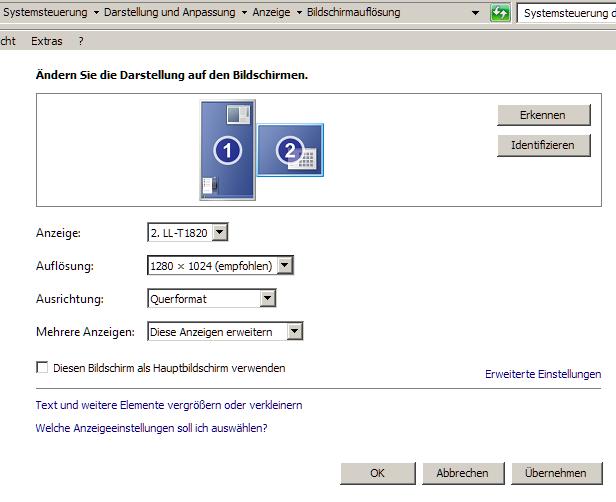This screenshot has height=502, width=616.
Task: Open the Ausrichtung dropdown showing Querformat
Action: click(211, 299)
